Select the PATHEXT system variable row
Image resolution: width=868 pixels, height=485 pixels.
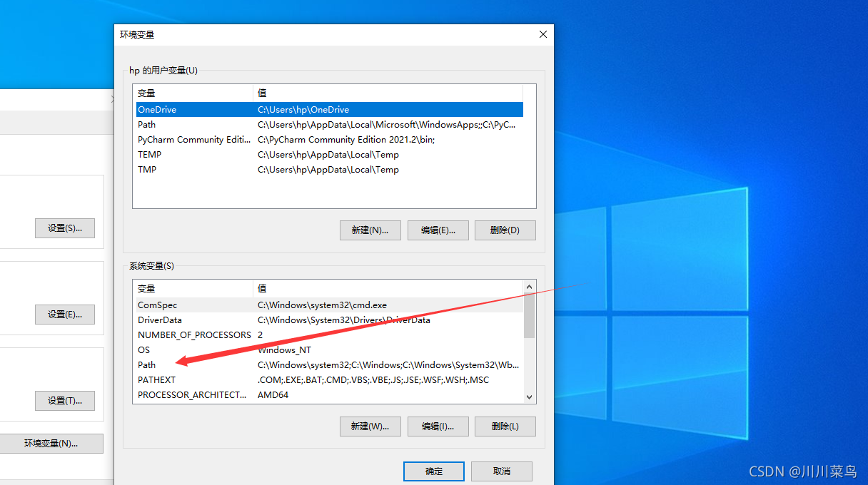point(330,380)
